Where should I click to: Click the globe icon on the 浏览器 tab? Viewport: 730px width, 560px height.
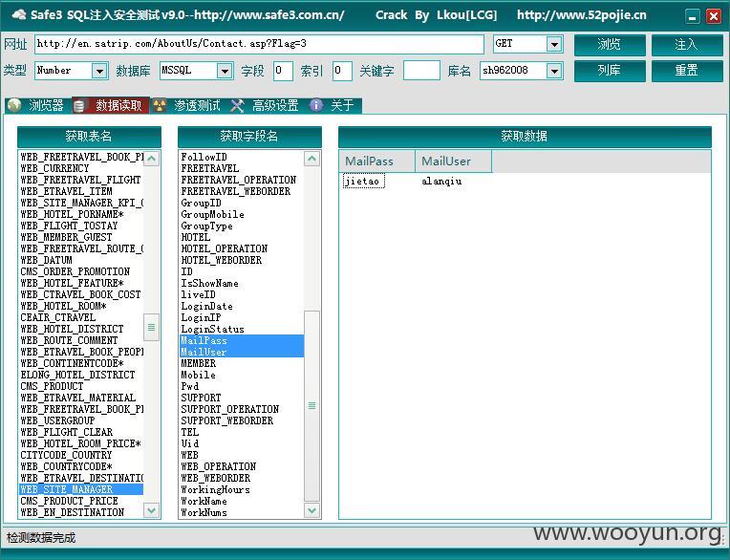click(x=14, y=106)
